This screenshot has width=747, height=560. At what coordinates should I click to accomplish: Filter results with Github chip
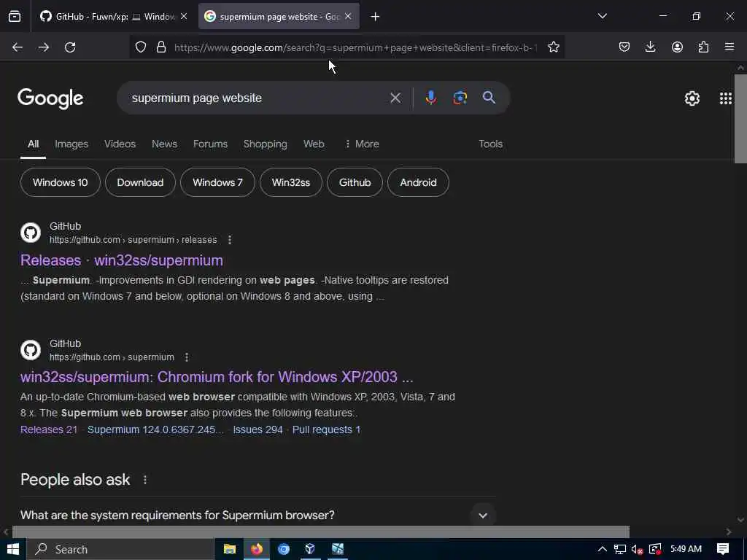(355, 182)
